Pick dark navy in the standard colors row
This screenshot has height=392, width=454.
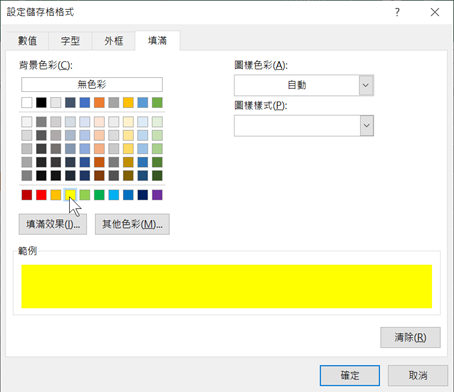[x=143, y=195]
